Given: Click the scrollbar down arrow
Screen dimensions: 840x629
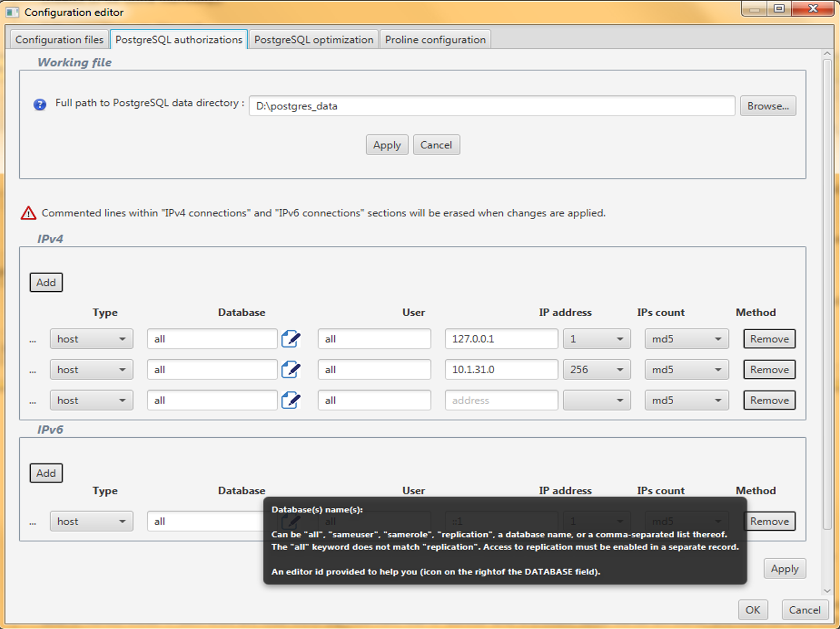Looking at the screenshot, I should tap(827, 591).
